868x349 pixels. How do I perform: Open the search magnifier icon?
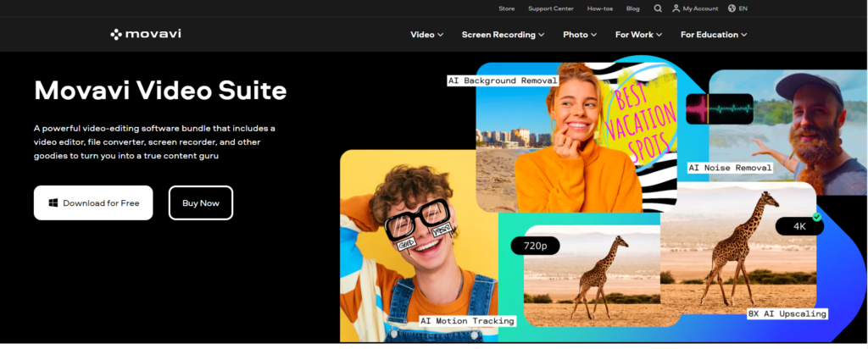[658, 8]
